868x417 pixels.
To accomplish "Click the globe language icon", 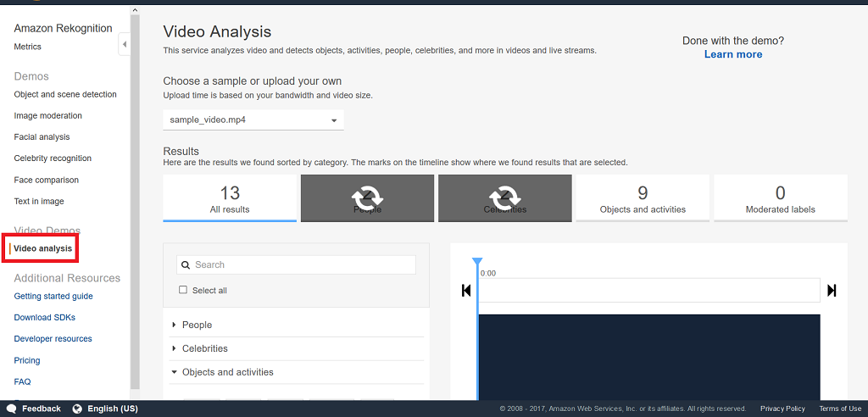I will (x=77, y=409).
